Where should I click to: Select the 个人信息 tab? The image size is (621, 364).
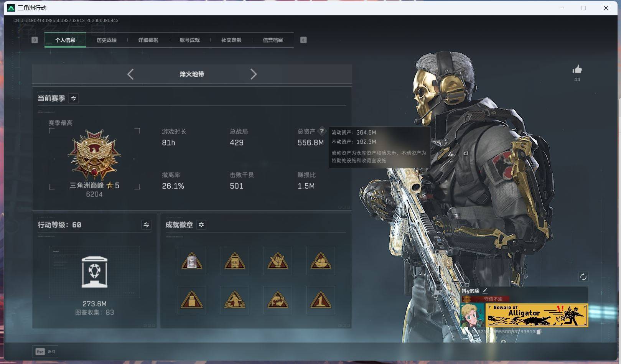click(x=65, y=40)
